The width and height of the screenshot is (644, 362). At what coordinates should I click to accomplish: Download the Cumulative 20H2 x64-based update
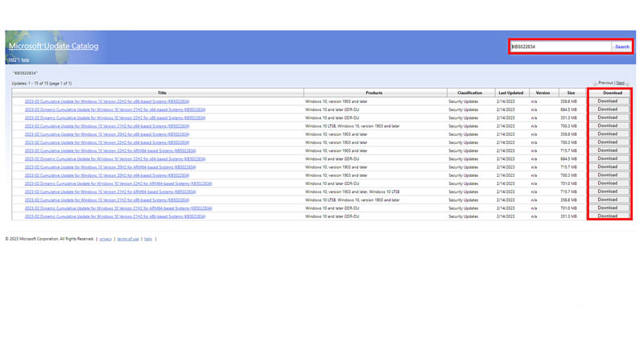(x=608, y=175)
